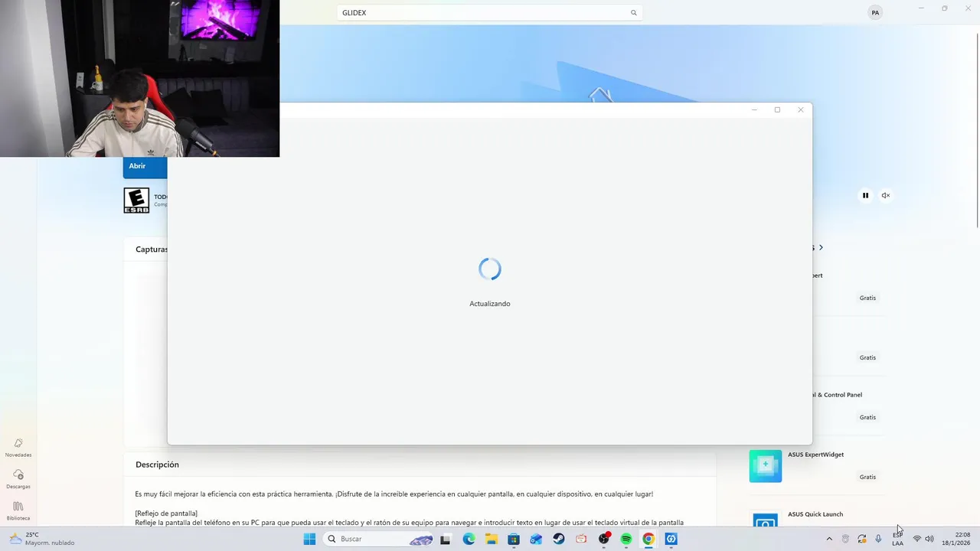Click the Actualizando loading spinner
This screenshot has height=551, width=980.
point(490,269)
